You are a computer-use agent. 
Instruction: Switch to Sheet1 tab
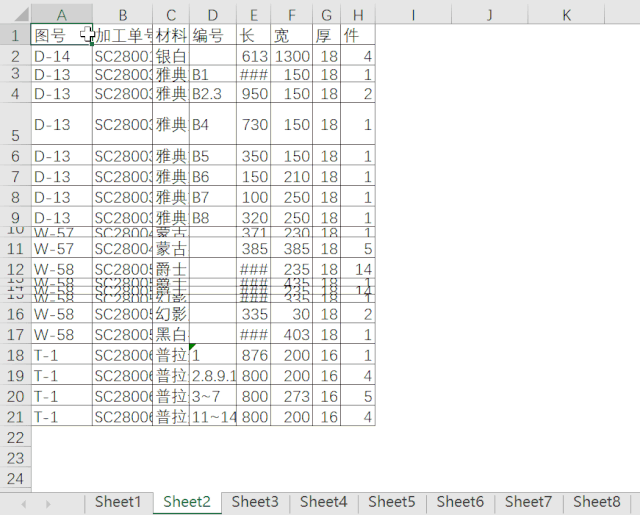pos(118,502)
